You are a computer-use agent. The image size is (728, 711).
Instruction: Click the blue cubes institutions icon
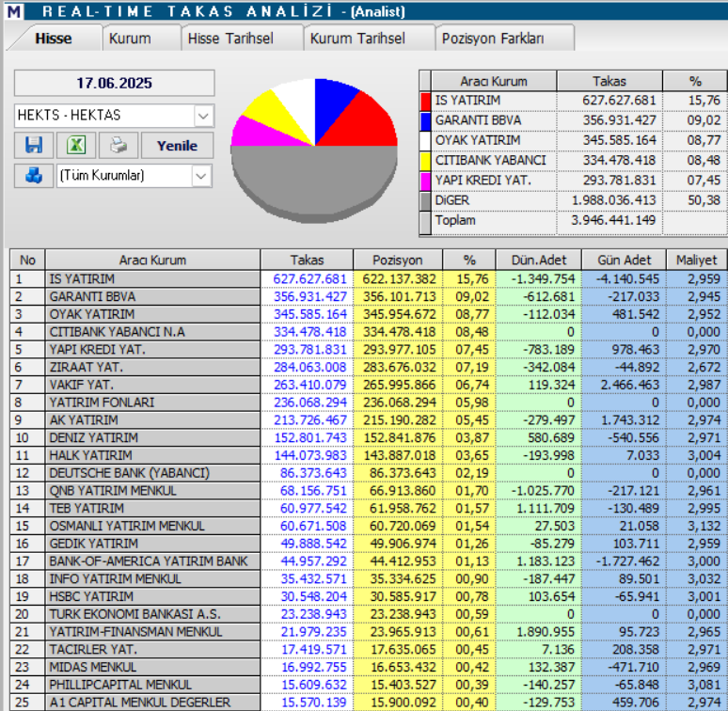point(34,176)
